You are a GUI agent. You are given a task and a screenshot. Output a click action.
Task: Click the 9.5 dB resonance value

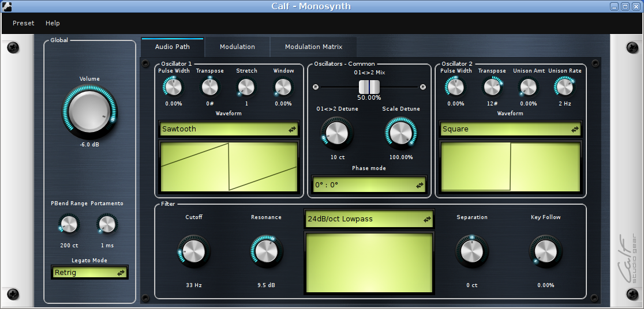pyautogui.click(x=266, y=285)
